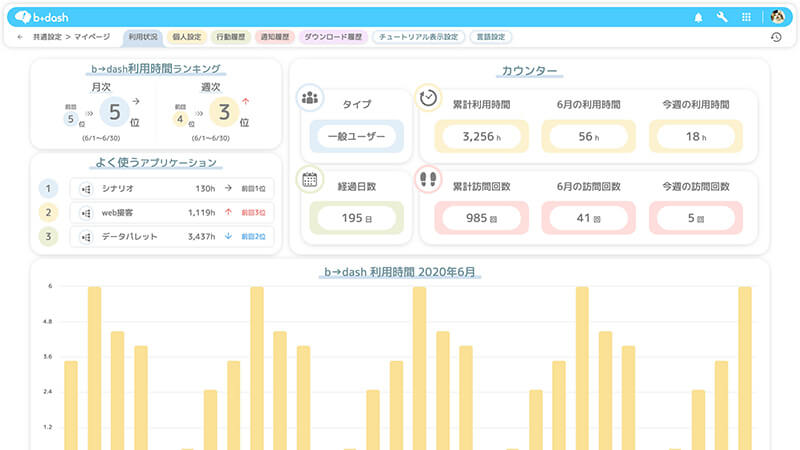
Task: Click the 56 h June usage value
Action: [x=588, y=136]
